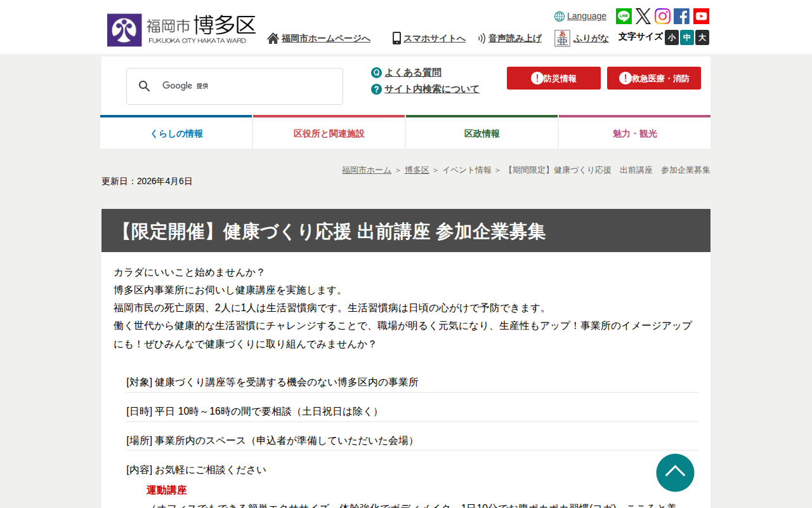Go to 福岡市ホームページへ link

tap(326, 38)
